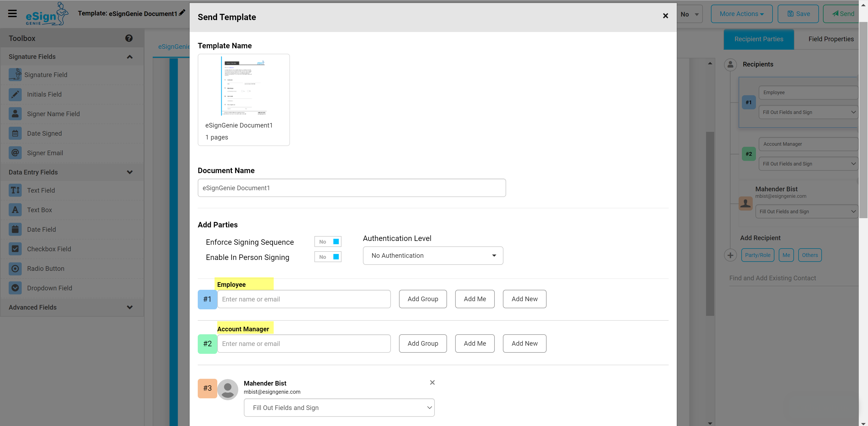
Task: Click Add Me for Employee party
Action: [474, 299]
